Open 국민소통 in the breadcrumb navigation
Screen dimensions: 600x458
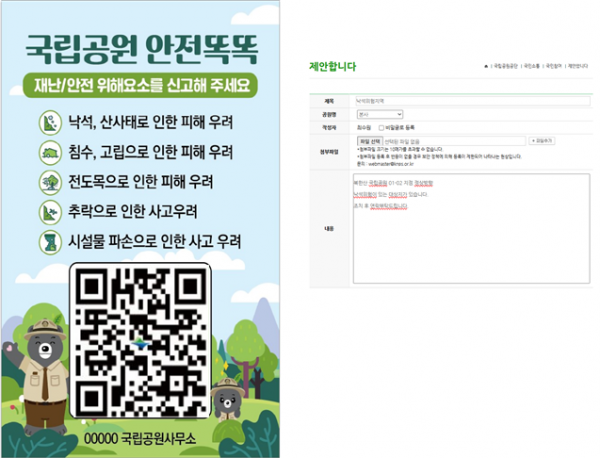pos(532,64)
